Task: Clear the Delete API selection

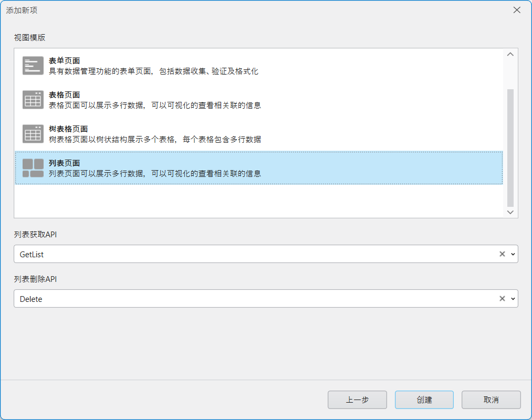Action: [502, 299]
